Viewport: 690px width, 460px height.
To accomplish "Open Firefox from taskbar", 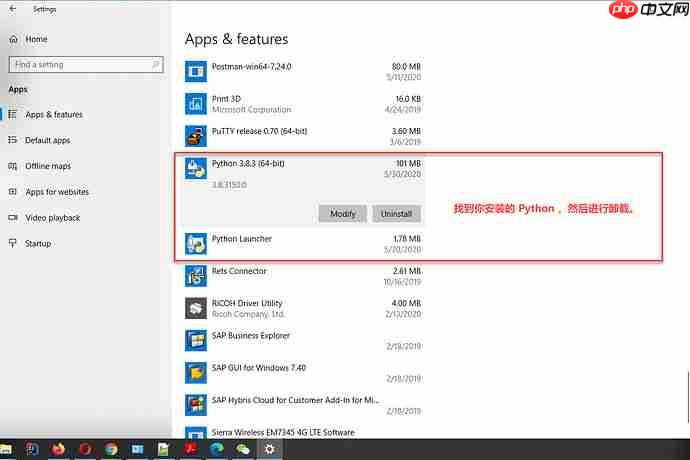I will tap(58, 449).
